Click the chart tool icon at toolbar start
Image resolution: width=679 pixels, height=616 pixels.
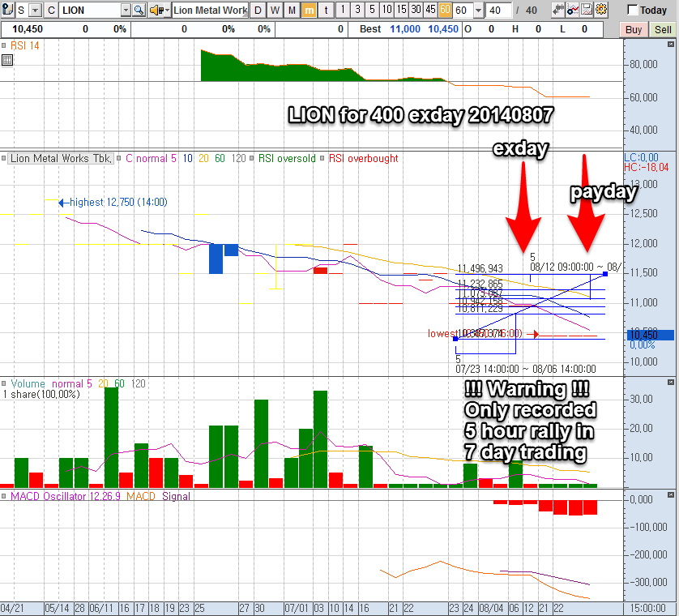click(7, 10)
